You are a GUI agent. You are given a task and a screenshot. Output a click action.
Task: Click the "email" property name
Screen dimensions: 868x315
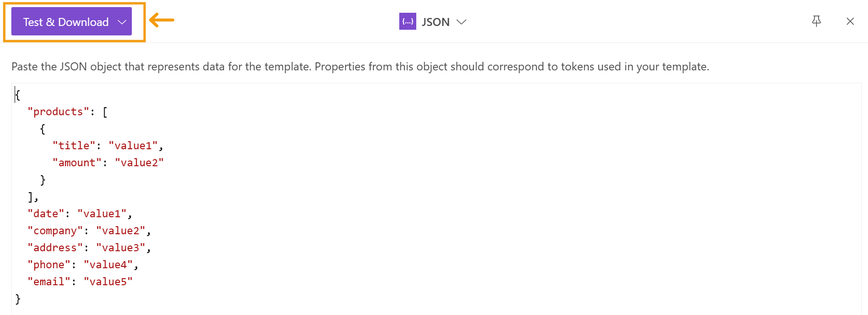49,282
